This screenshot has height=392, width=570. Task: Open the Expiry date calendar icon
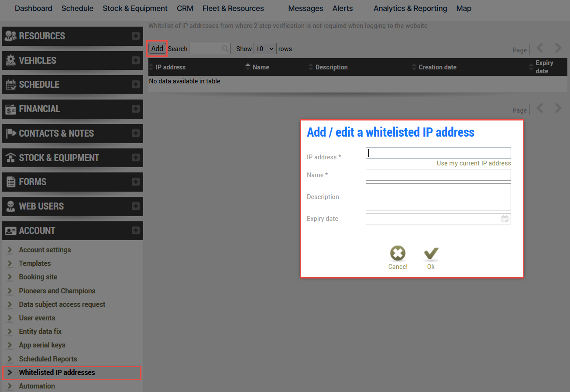[505, 219]
